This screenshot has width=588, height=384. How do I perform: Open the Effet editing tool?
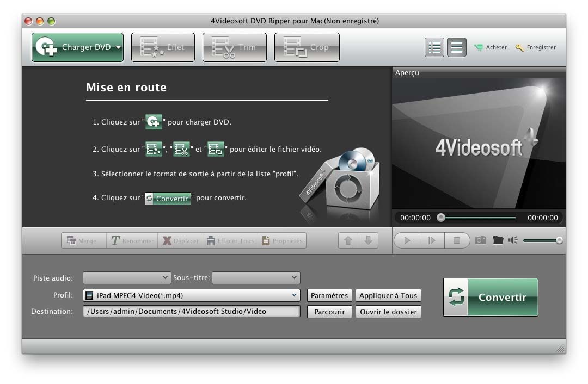[163, 47]
